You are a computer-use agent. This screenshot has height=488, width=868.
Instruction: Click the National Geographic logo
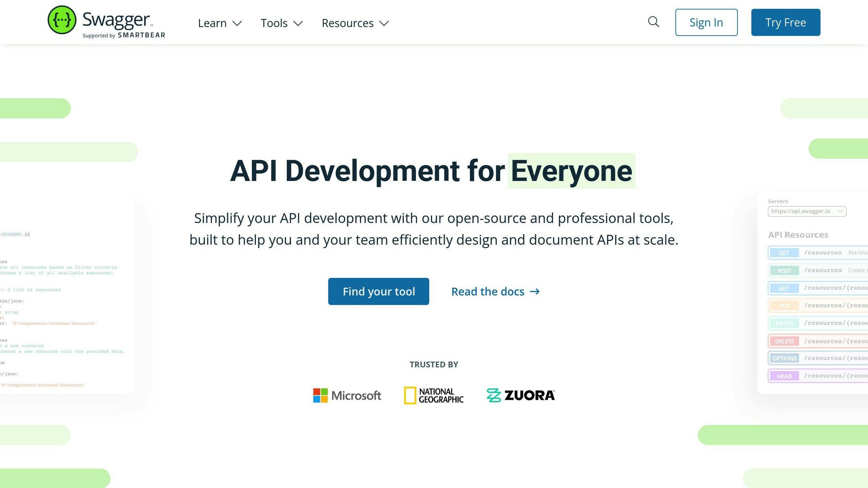coord(434,396)
